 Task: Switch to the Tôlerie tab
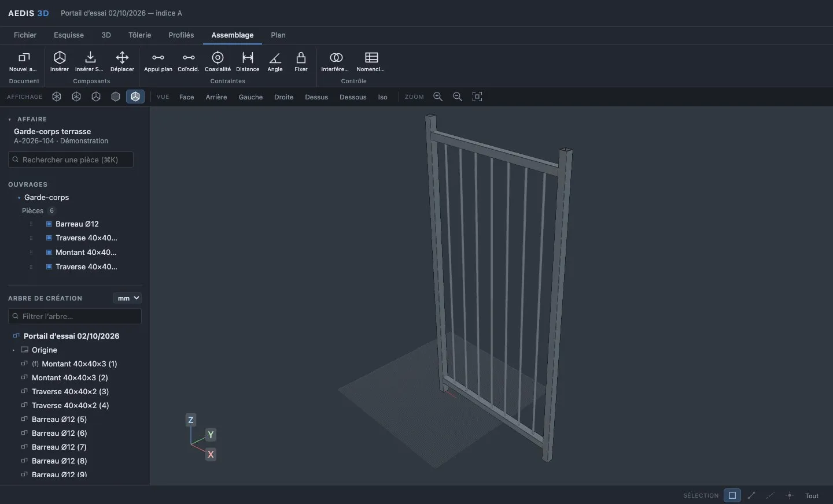[140, 35]
